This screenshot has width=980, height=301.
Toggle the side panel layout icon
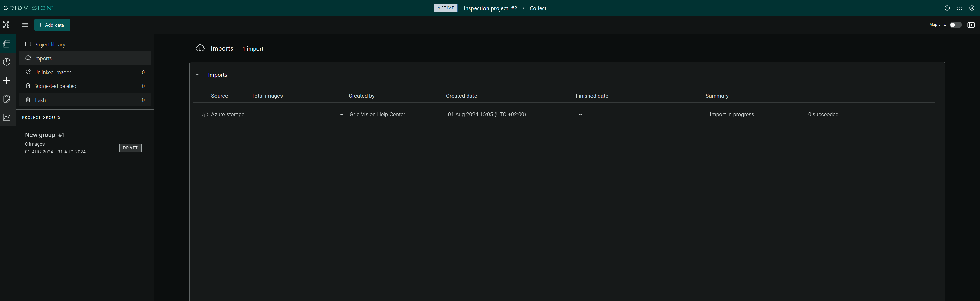(971, 25)
